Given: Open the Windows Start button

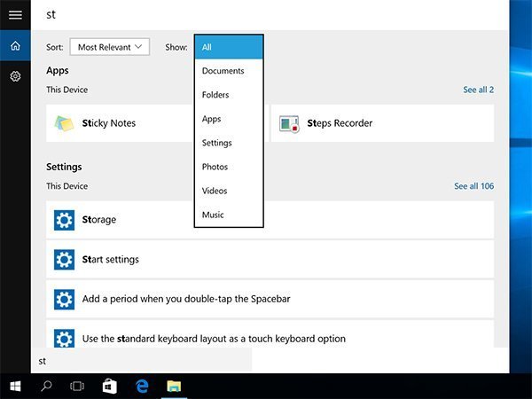Looking at the screenshot, I should 15,386.
